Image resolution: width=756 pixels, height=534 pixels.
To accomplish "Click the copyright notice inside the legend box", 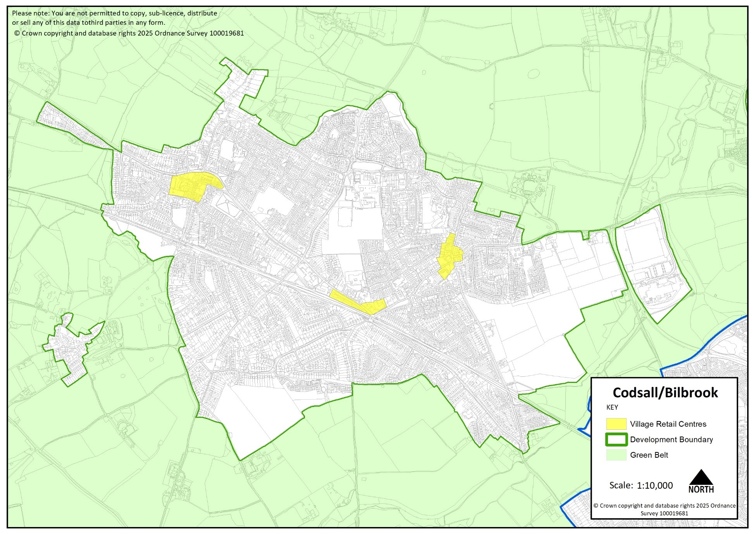I will (664, 509).
